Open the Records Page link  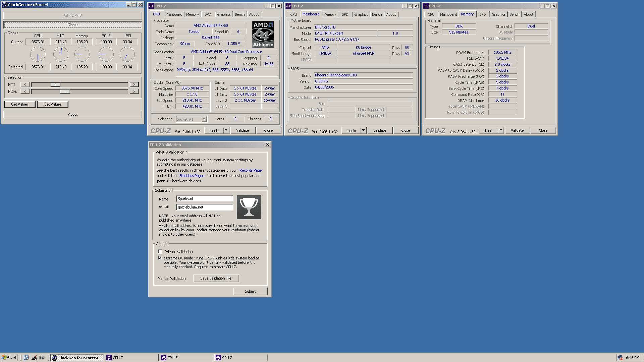251,170
